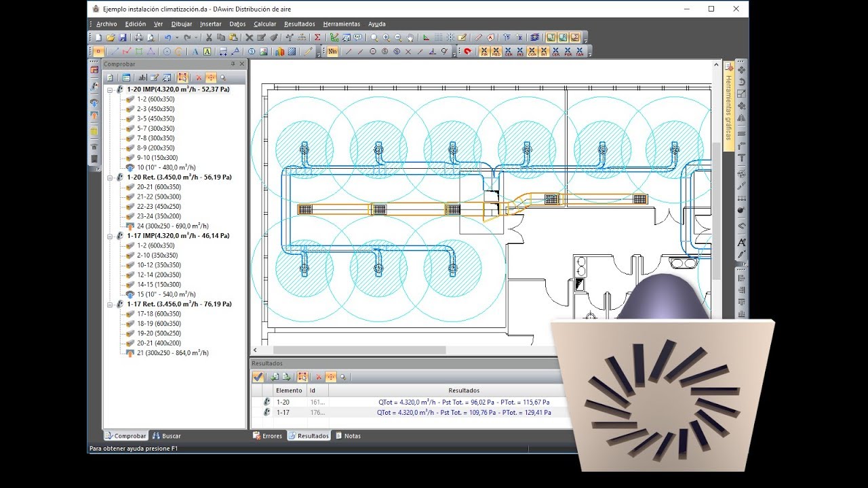Click the air diffuser icon in left sidebar

click(x=94, y=102)
